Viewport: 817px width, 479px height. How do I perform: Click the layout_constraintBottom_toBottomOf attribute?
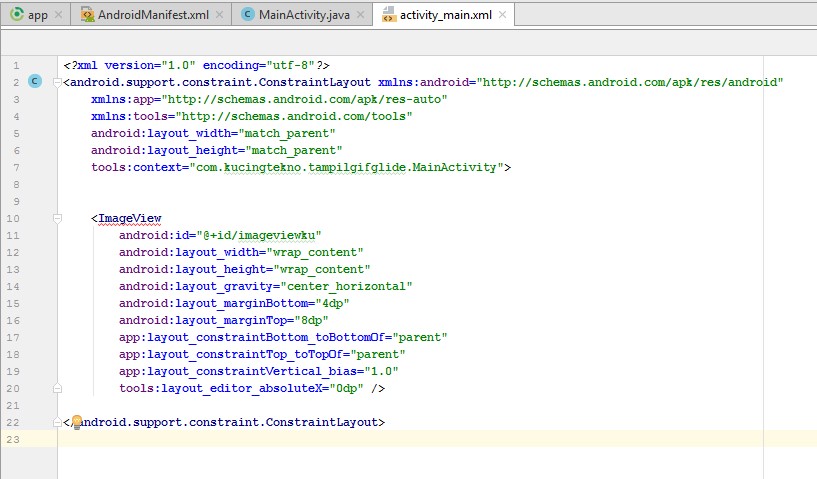[x=252, y=337]
